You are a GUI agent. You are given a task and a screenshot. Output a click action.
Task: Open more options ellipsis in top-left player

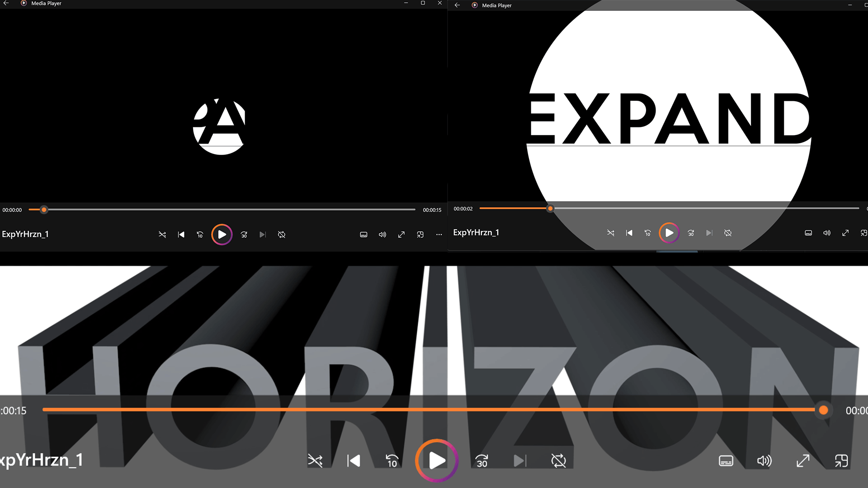pyautogui.click(x=439, y=235)
